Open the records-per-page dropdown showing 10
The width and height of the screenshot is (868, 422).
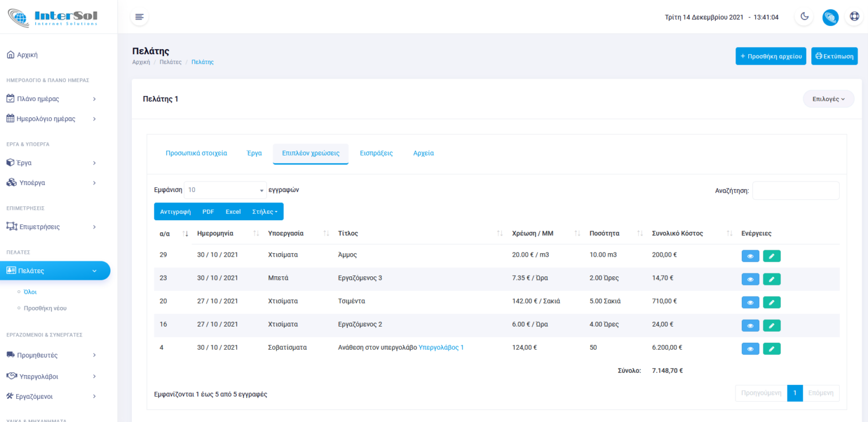coord(225,190)
